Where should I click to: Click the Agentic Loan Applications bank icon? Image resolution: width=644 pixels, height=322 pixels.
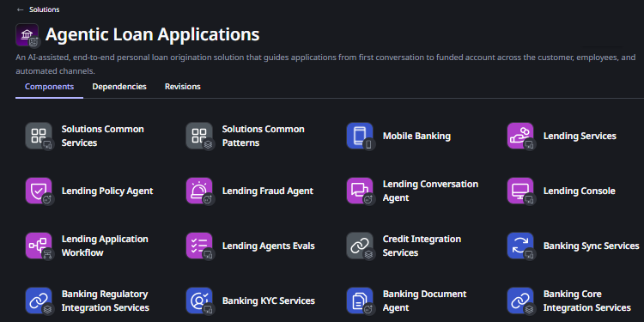[x=27, y=35]
